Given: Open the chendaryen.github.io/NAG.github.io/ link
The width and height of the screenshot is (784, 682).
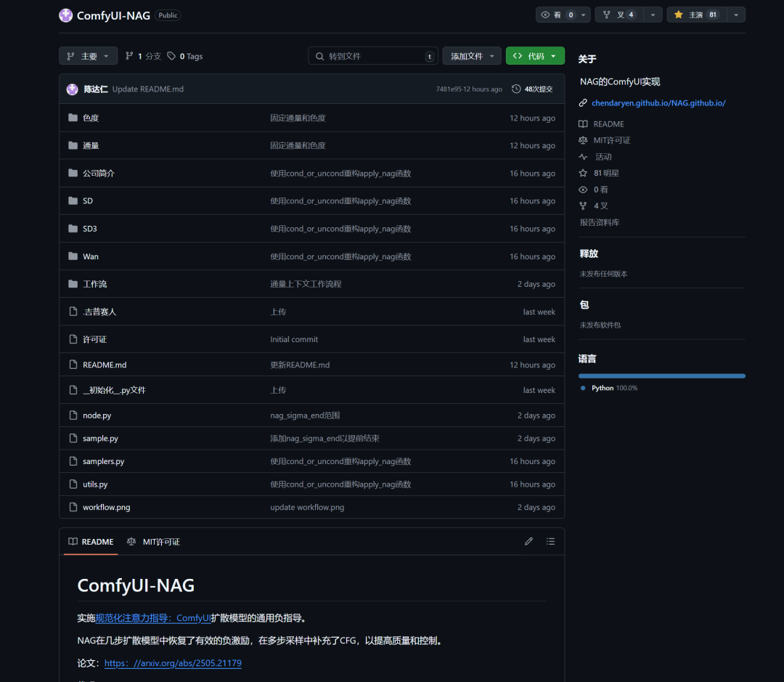Looking at the screenshot, I should click(658, 103).
